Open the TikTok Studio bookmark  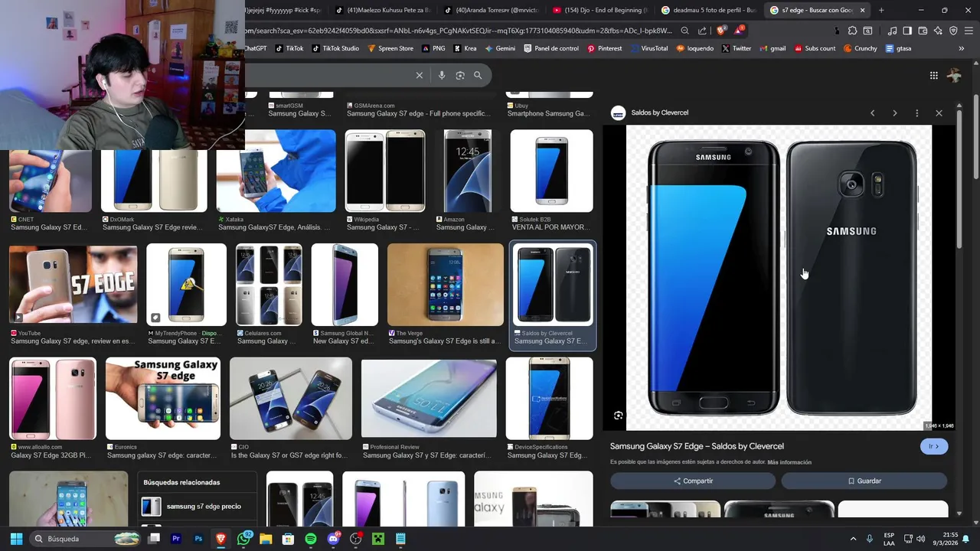(335, 48)
